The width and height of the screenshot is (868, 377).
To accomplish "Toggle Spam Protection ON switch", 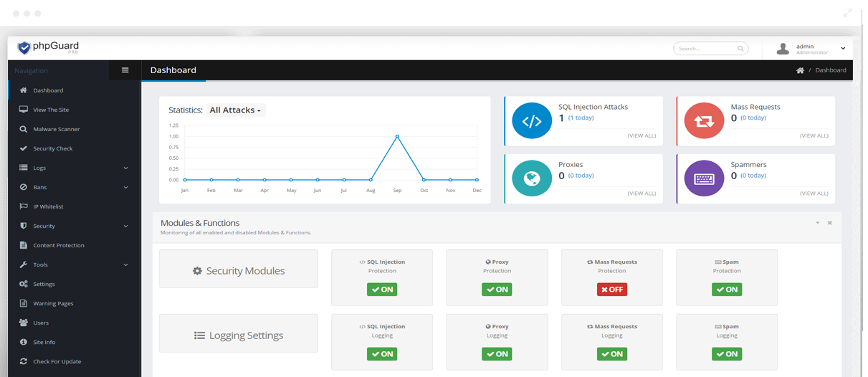I will (727, 290).
